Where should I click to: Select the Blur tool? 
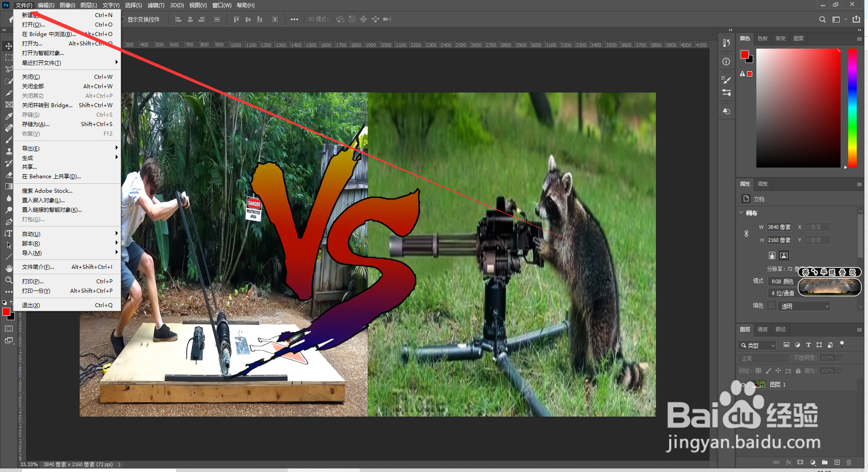pos(9,198)
